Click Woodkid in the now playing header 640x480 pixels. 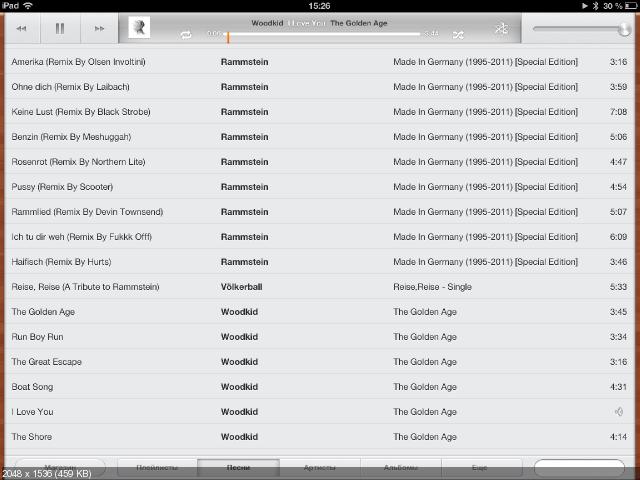(267, 23)
